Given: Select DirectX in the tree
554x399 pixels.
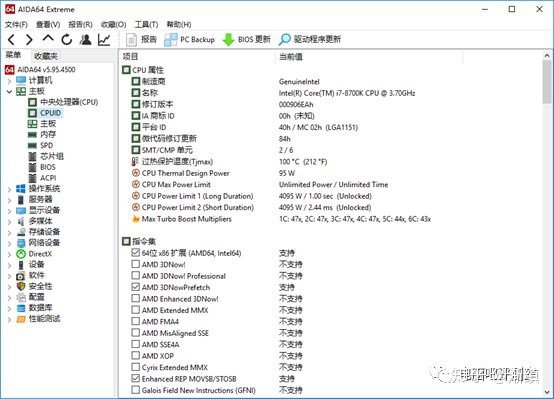Looking at the screenshot, I should click(x=34, y=254).
